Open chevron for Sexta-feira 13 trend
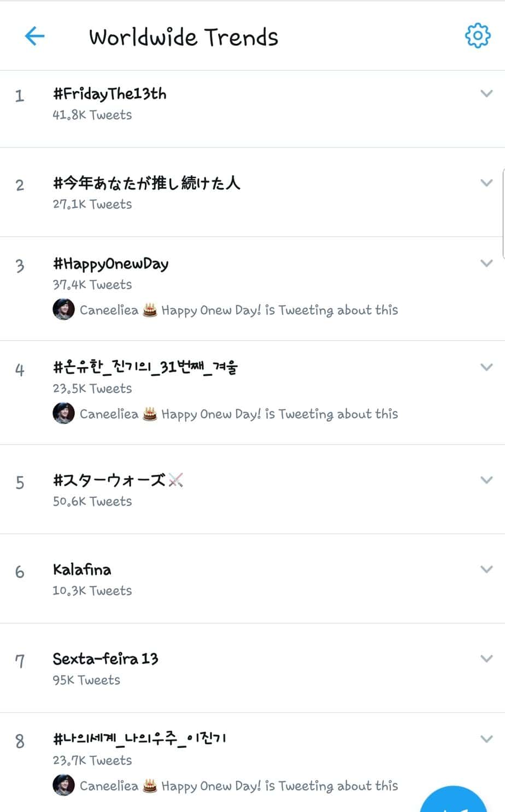The width and height of the screenshot is (505, 812). pos(486,658)
